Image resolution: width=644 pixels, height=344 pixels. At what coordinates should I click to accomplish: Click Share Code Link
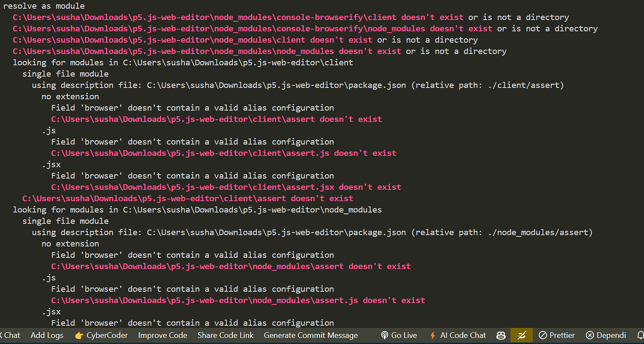tap(225, 335)
